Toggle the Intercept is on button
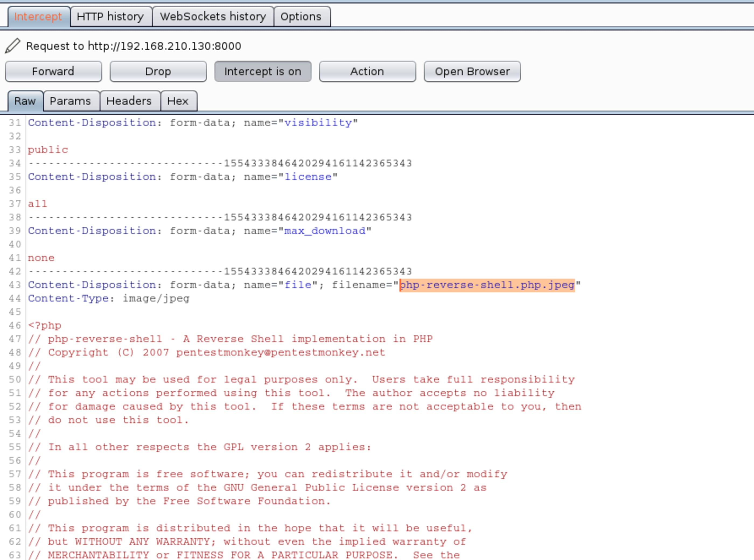 pos(263,72)
